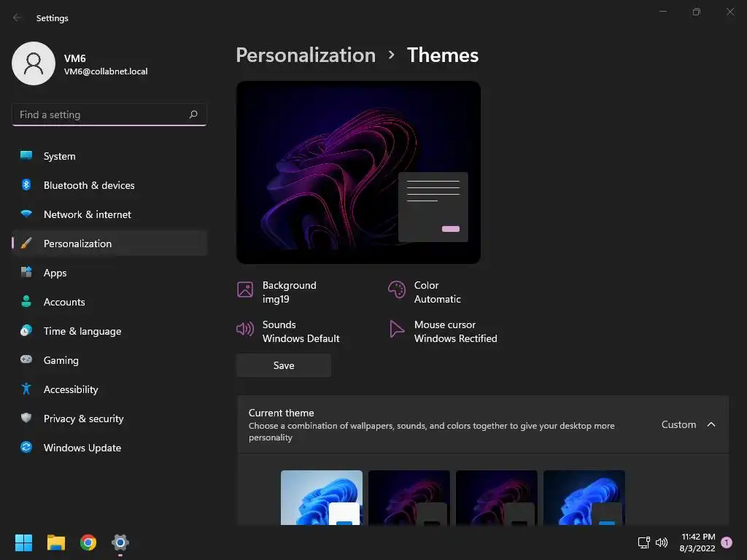Select the dark blue bloom theme thumbnail
Viewport: 747px width, 560px height.
point(584,497)
